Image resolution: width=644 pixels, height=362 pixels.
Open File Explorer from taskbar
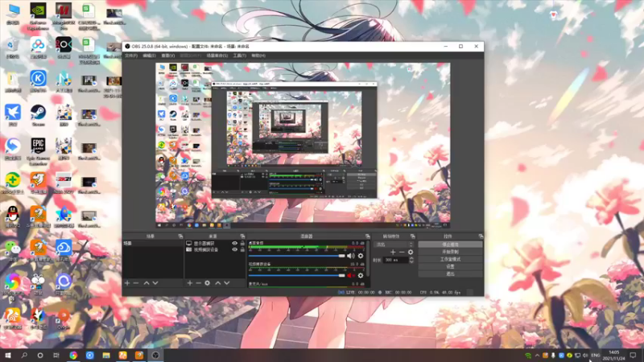106,356
